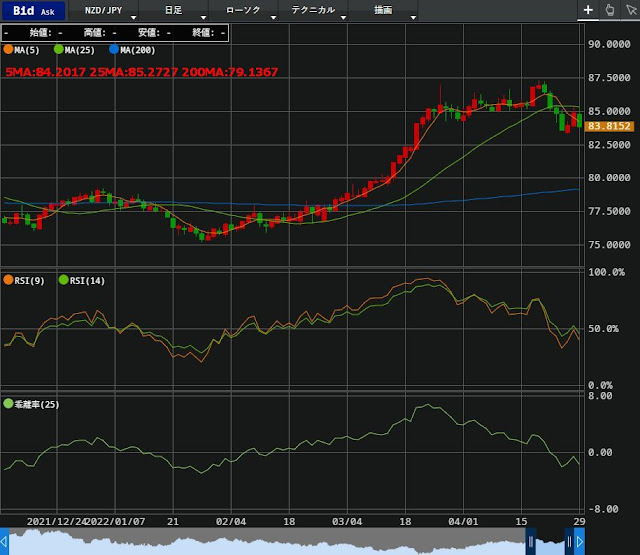Image resolution: width=640 pixels, height=555 pixels.
Task: Open the テクニカル indicators dropdown
Action: click(x=313, y=11)
